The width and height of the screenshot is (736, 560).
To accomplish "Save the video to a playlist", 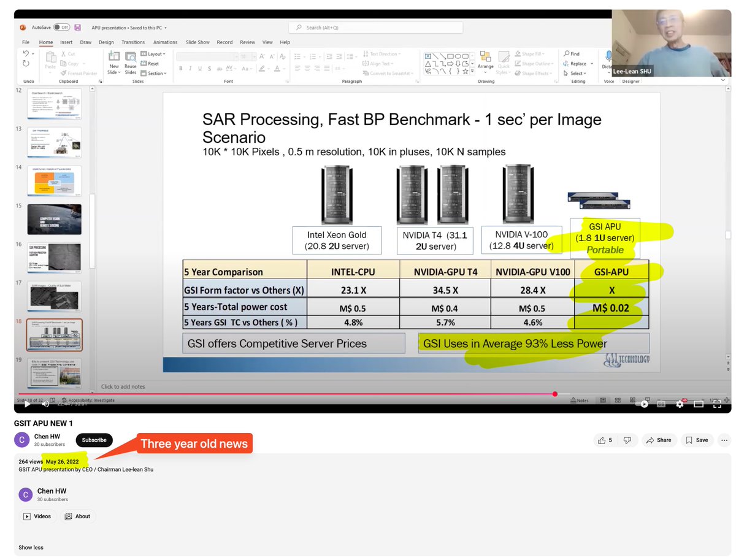I will pos(697,440).
